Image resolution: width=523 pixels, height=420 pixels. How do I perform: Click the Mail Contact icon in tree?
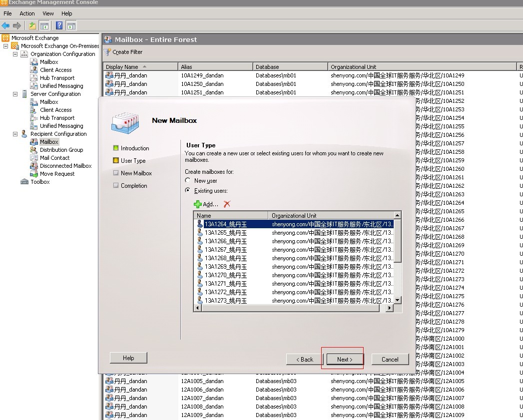pyautogui.click(x=33, y=158)
